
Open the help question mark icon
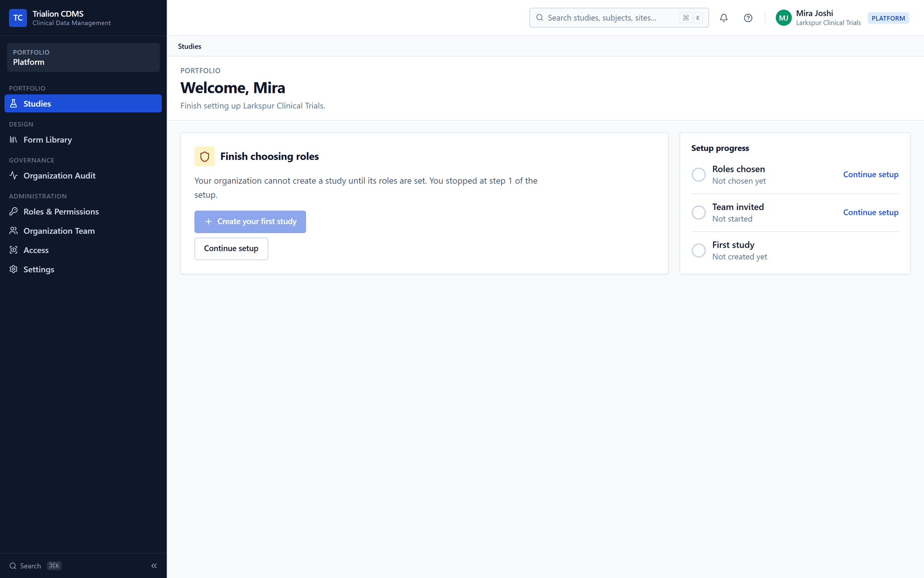(x=748, y=18)
